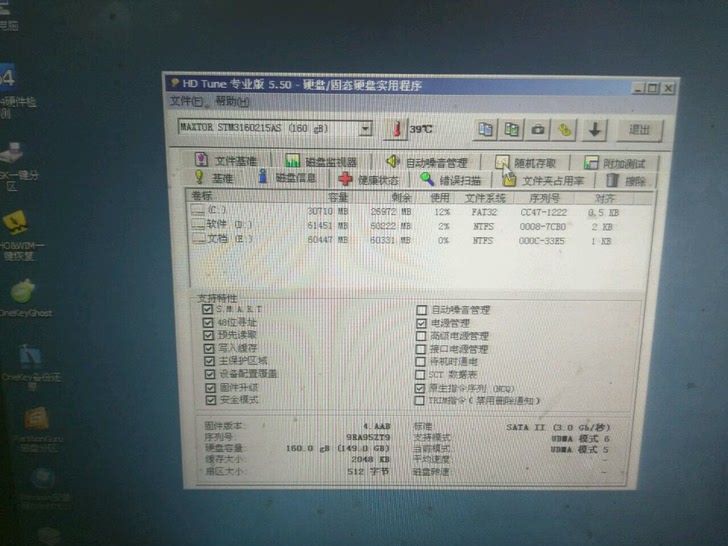Click the 退出 exit button

[x=639, y=130]
